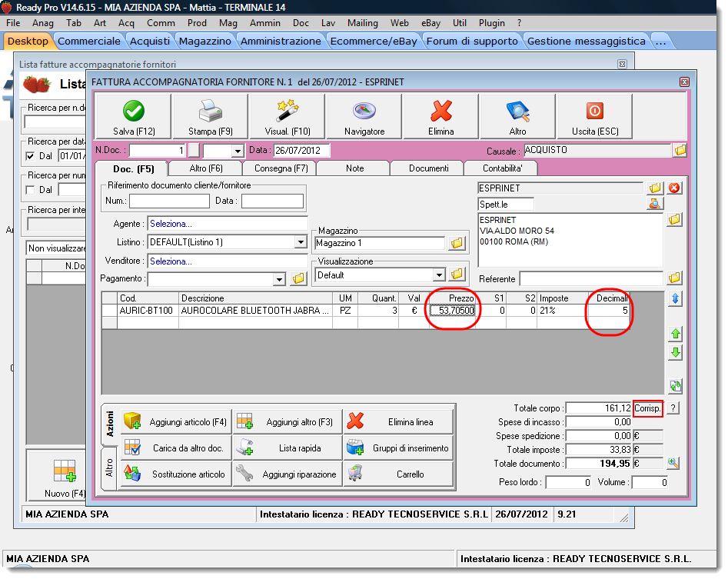Open the Pagamento dropdown list
The height and width of the screenshot is (579, 728).
pos(278,279)
